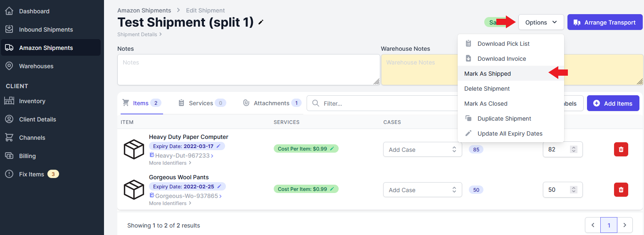The height and width of the screenshot is (235, 644).
Task: Click Heavy Duty Paper Computer item name
Action: point(188,137)
